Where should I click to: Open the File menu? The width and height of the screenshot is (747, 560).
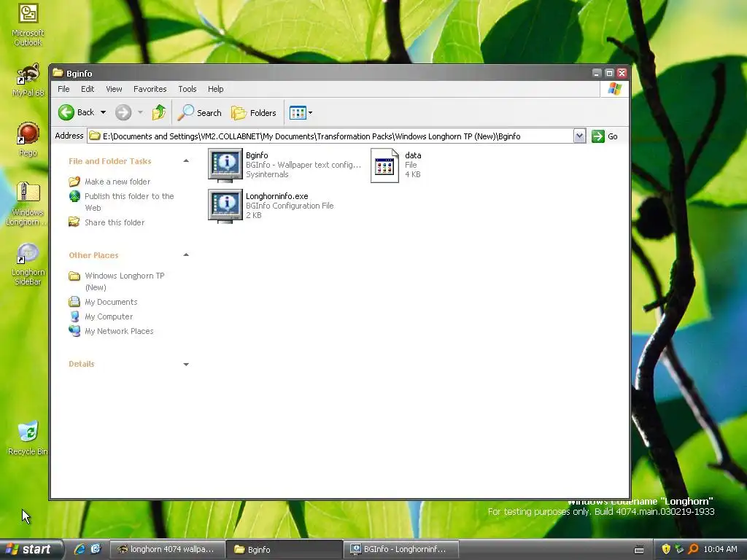63,89
